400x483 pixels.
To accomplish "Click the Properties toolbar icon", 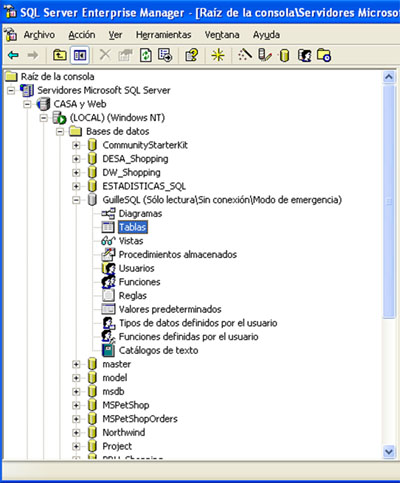I will [x=125, y=55].
